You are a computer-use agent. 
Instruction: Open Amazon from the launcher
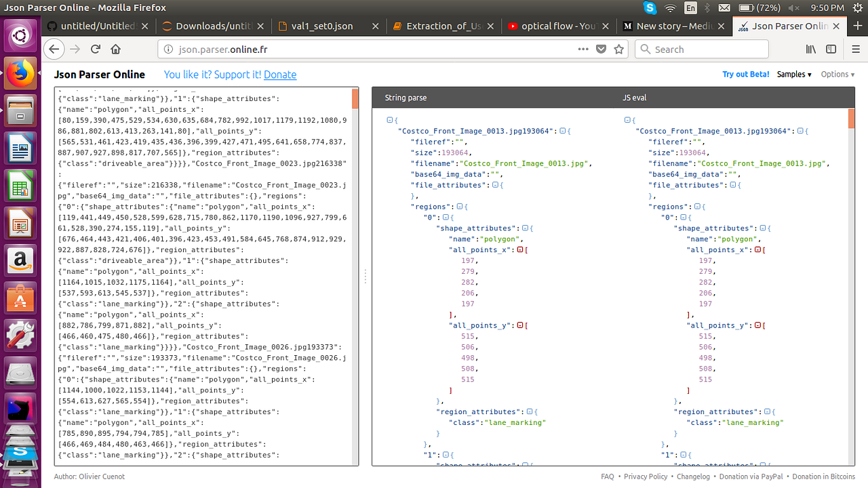pyautogui.click(x=20, y=260)
